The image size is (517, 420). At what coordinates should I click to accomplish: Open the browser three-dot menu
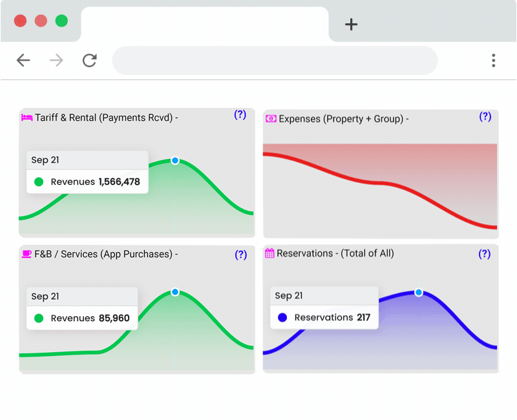[x=493, y=60]
